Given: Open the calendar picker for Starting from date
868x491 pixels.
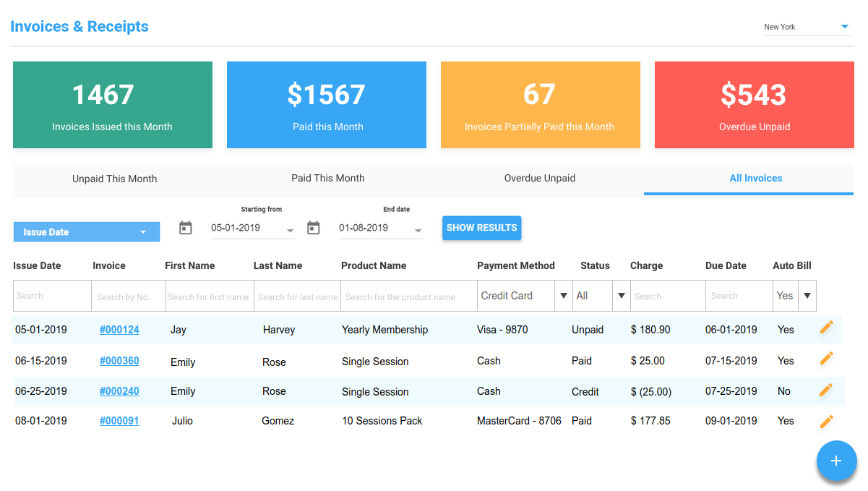Looking at the screenshot, I should 185,227.
